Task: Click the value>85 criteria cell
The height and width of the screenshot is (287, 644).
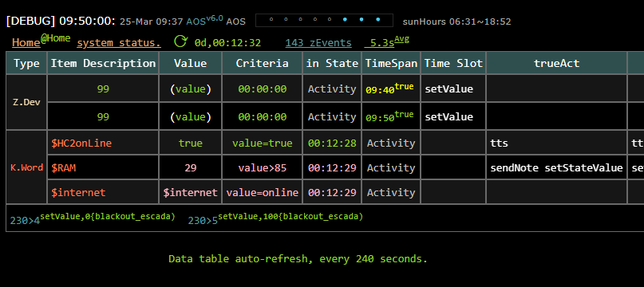Action: coord(262,167)
